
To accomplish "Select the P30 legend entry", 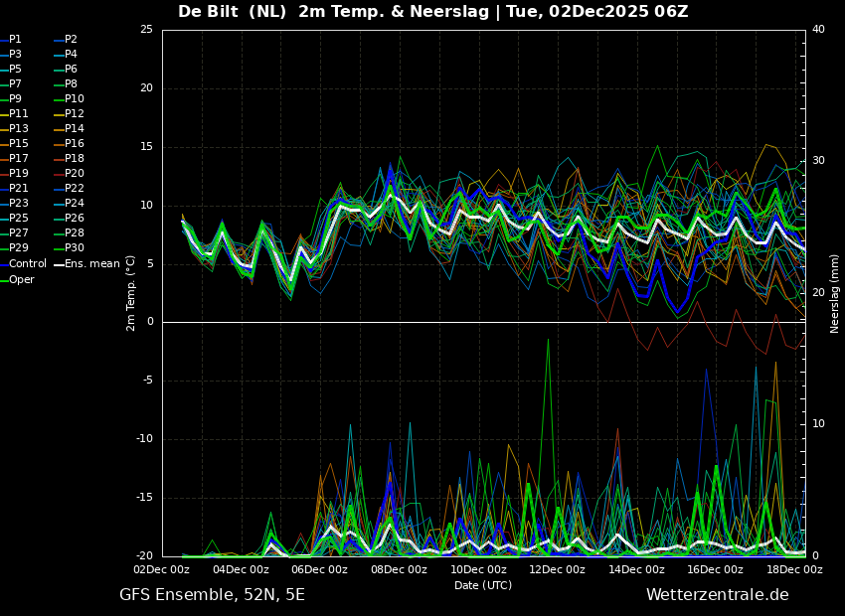I will (x=75, y=248).
